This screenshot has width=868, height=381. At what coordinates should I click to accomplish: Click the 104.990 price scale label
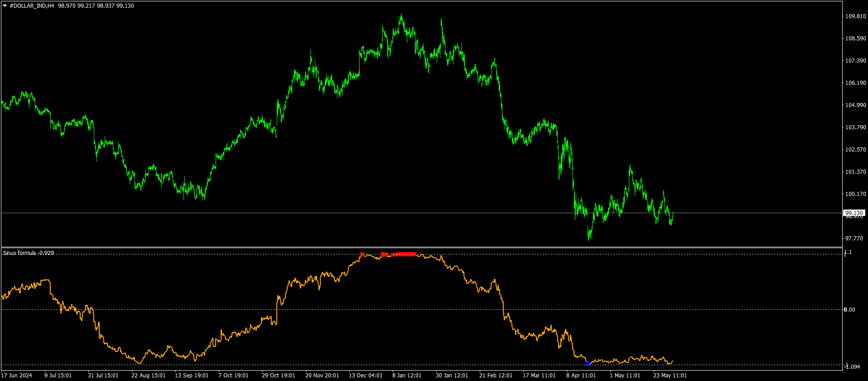(x=855, y=105)
